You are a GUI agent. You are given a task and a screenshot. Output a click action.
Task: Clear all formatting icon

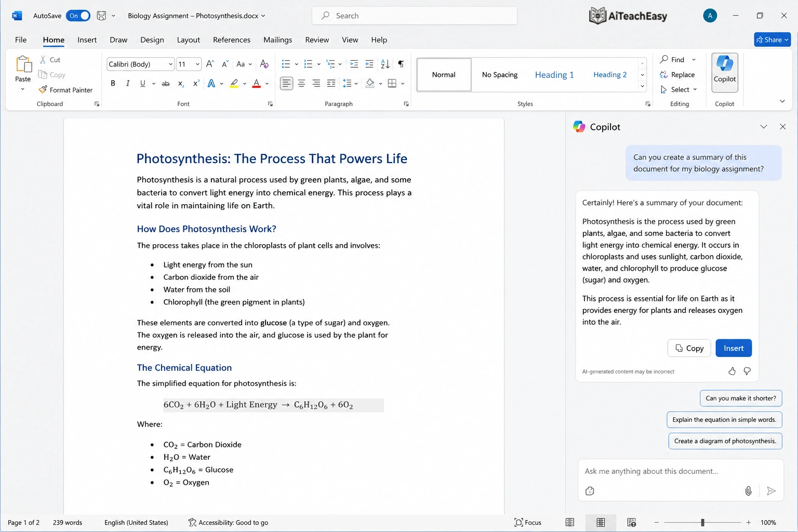[264, 64]
